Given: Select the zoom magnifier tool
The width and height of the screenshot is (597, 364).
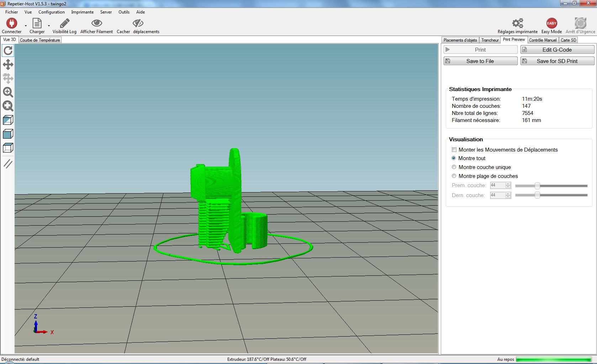Looking at the screenshot, I should [x=8, y=92].
